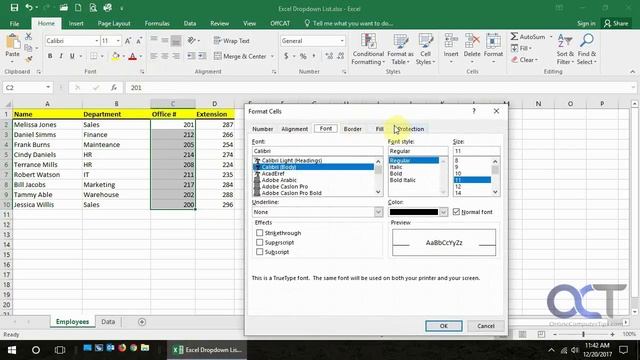Select size 12 in Size list
Viewport: 640px width, 360px height.
click(458, 187)
